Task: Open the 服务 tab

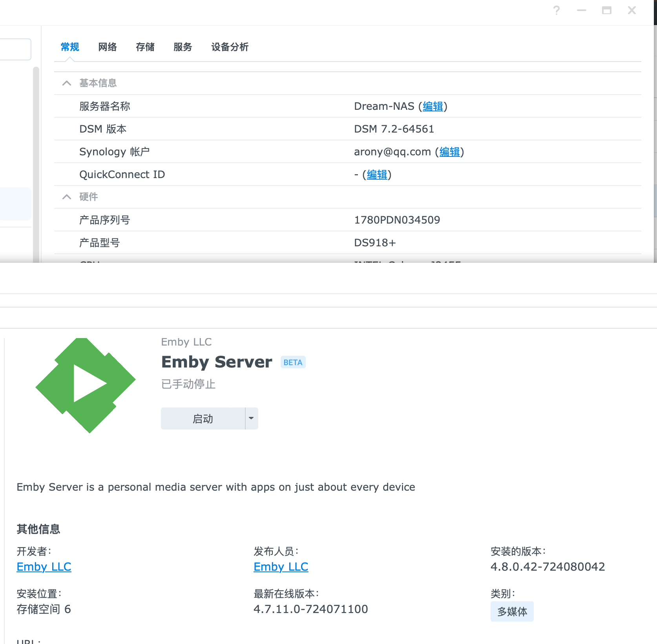Action: (x=183, y=47)
